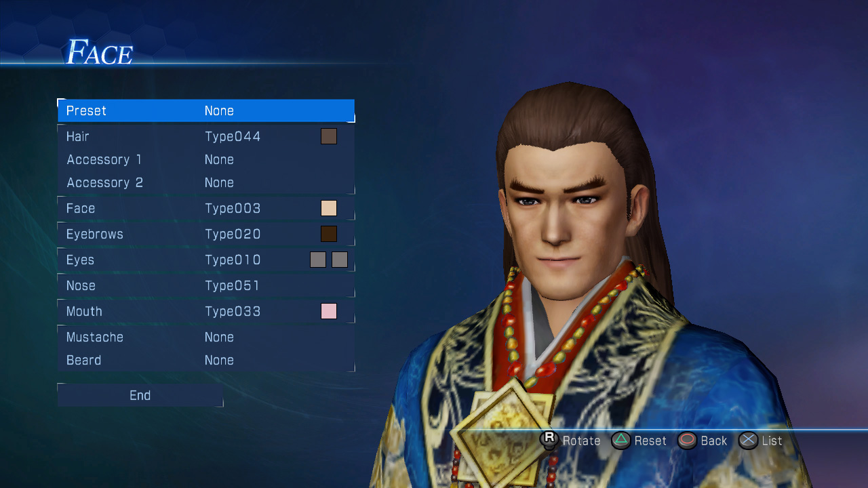Open the Beard option
This screenshot has width=868, height=488.
click(206, 360)
